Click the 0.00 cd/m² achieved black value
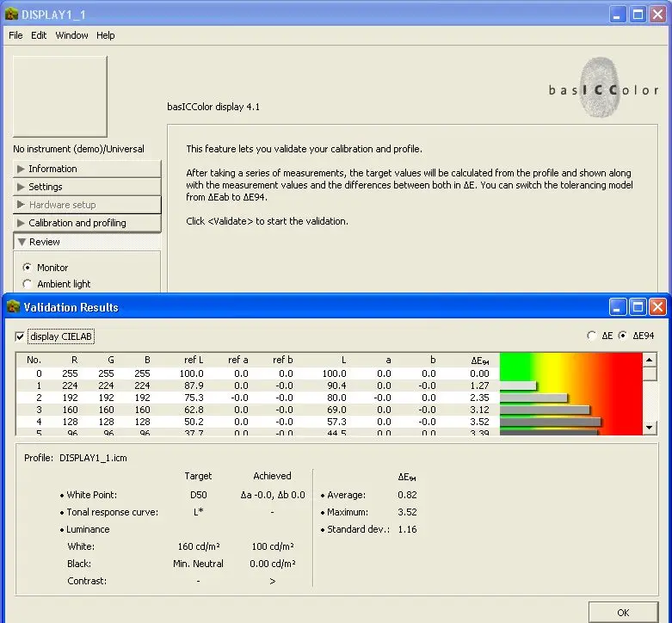Screen dimensions: 672x623 coord(273,564)
